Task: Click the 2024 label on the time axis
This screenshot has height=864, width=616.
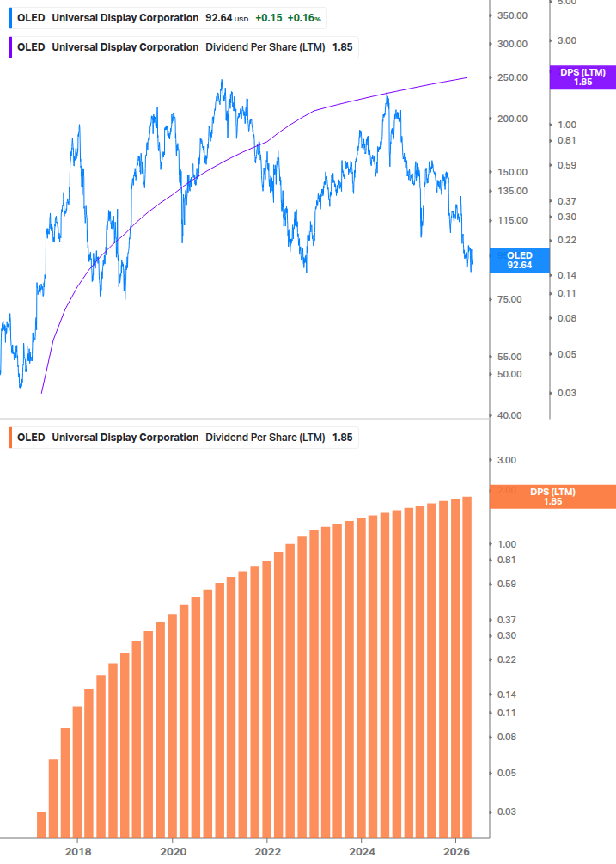Action: (363, 852)
